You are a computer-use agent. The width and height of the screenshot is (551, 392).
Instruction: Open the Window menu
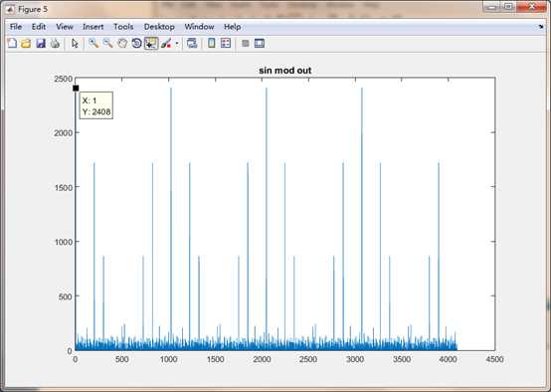tap(199, 27)
